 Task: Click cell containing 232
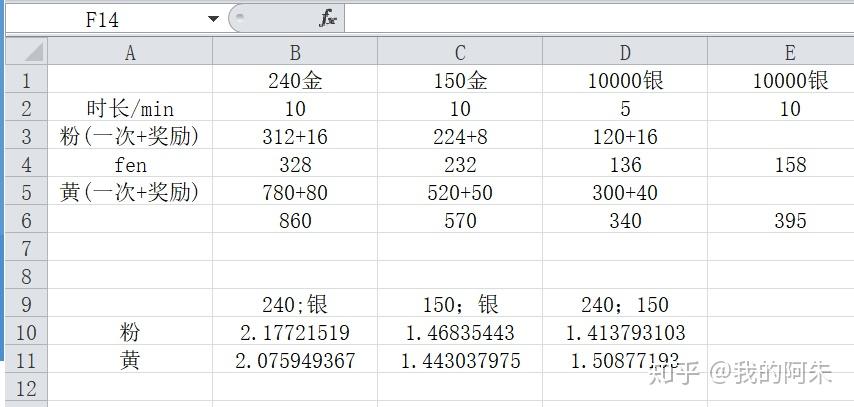(x=460, y=164)
